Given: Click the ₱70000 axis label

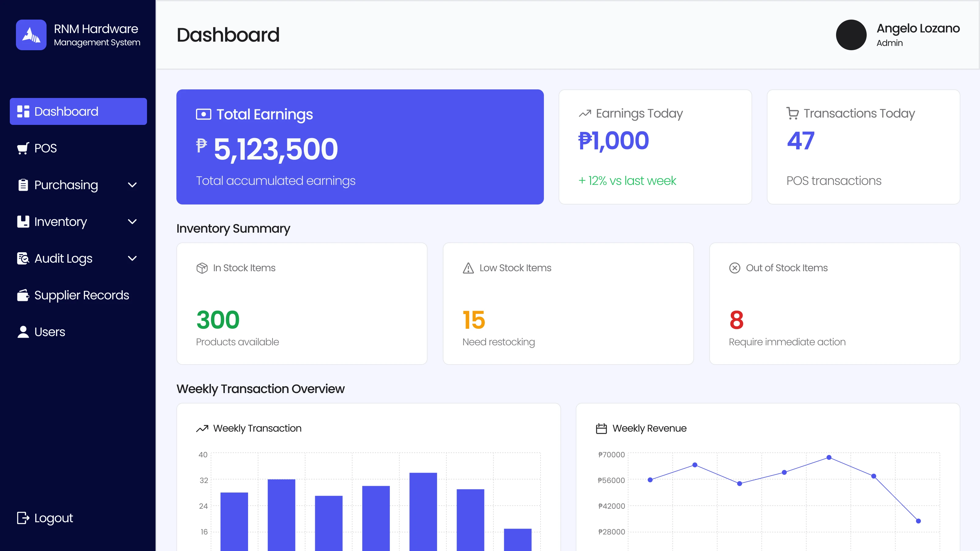Looking at the screenshot, I should click(x=611, y=455).
